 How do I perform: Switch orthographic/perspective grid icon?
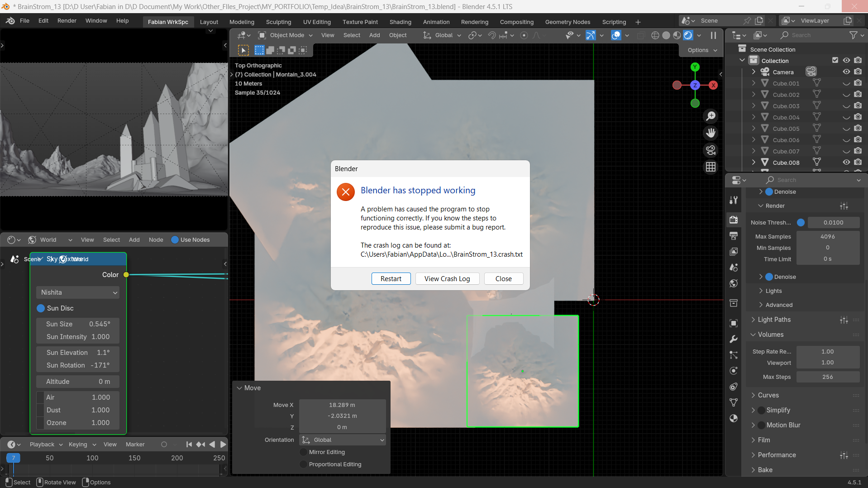711,167
